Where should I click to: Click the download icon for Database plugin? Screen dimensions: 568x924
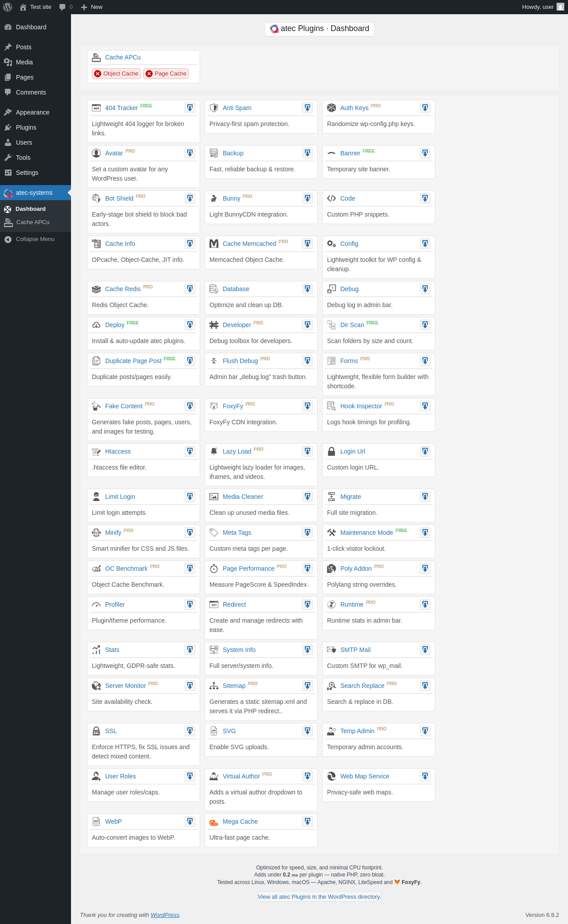tap(308, 289)
